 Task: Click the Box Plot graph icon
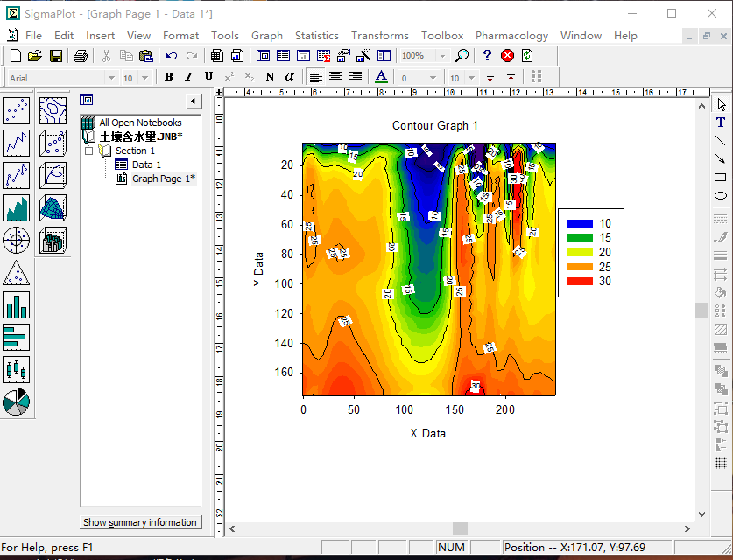[17, 369]
